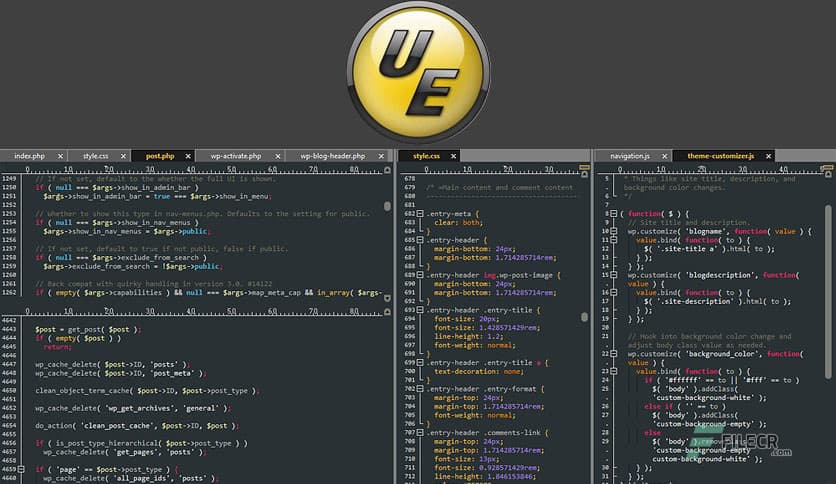Click '$args->show_in_admin_bar = true' on line 1251
836x484 pixels.
pyautogui.click(x=107, y=196)
